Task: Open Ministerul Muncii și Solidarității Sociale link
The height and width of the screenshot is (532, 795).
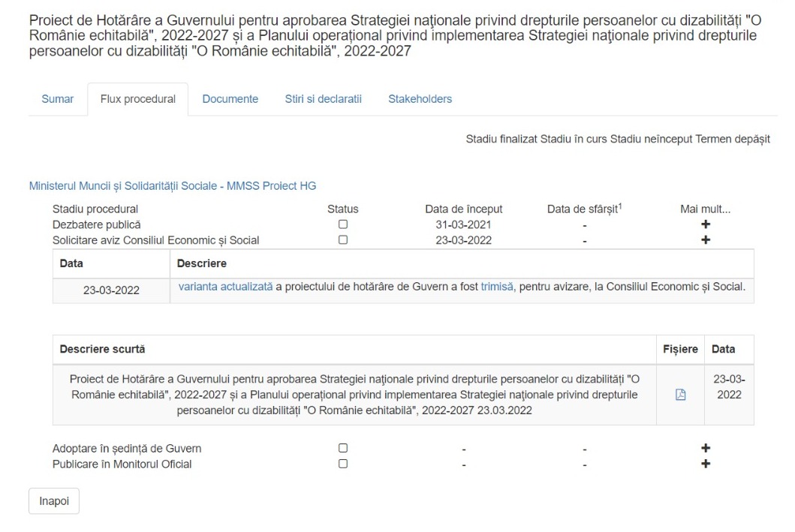Action: [x=173, y=186]
